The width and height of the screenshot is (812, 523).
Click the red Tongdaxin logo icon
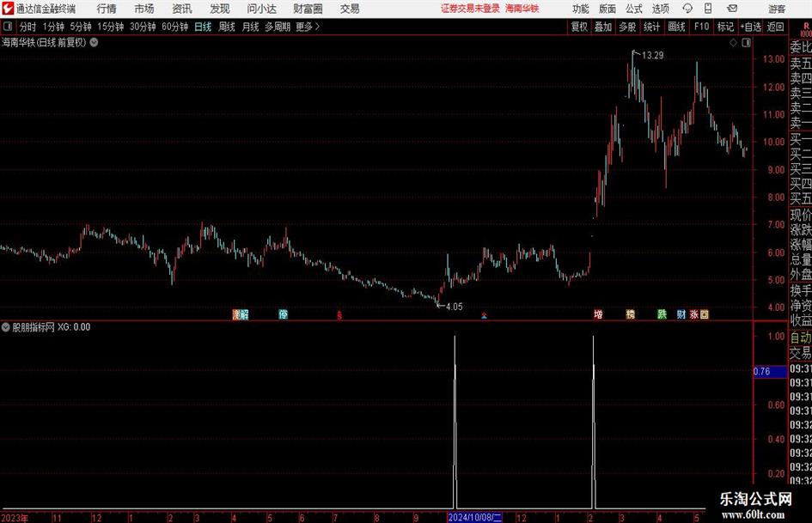8,9
